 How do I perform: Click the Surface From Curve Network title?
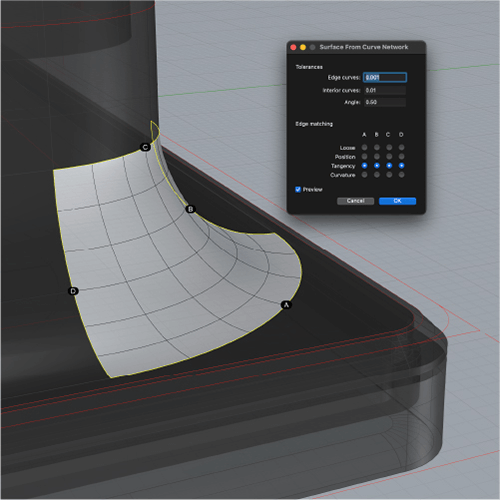[364, 47]
